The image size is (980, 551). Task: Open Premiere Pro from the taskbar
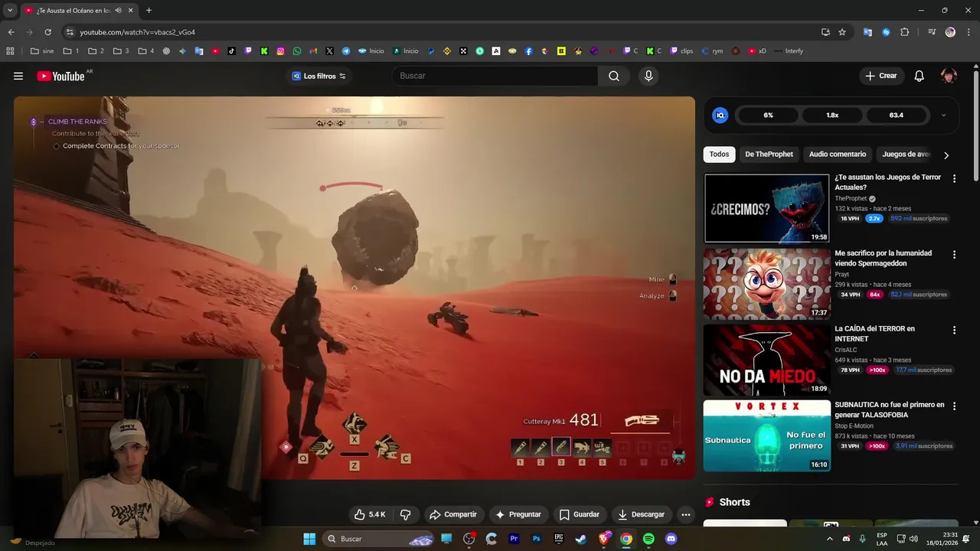click(x=514, y=539)
